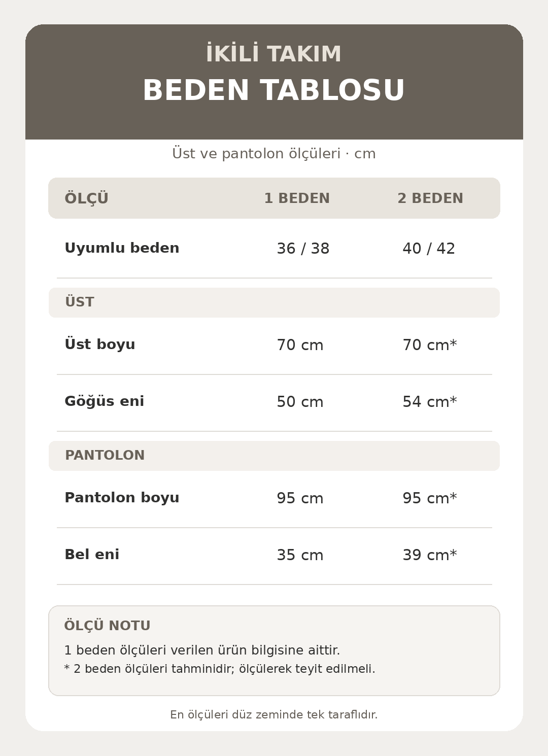The width and height of the screenshot is (548, 756).
Task: Click the PANTOLON section header bar
Action: point(274,456)
